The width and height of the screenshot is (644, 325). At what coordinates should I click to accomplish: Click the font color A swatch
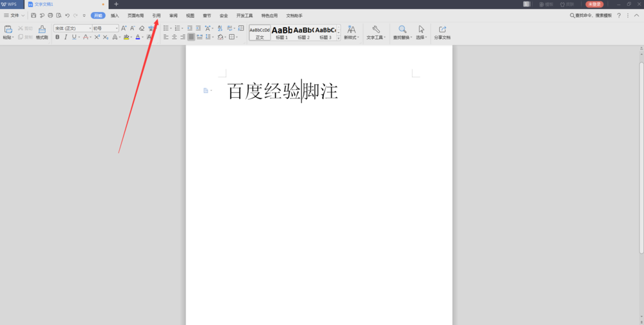[138, 37]
